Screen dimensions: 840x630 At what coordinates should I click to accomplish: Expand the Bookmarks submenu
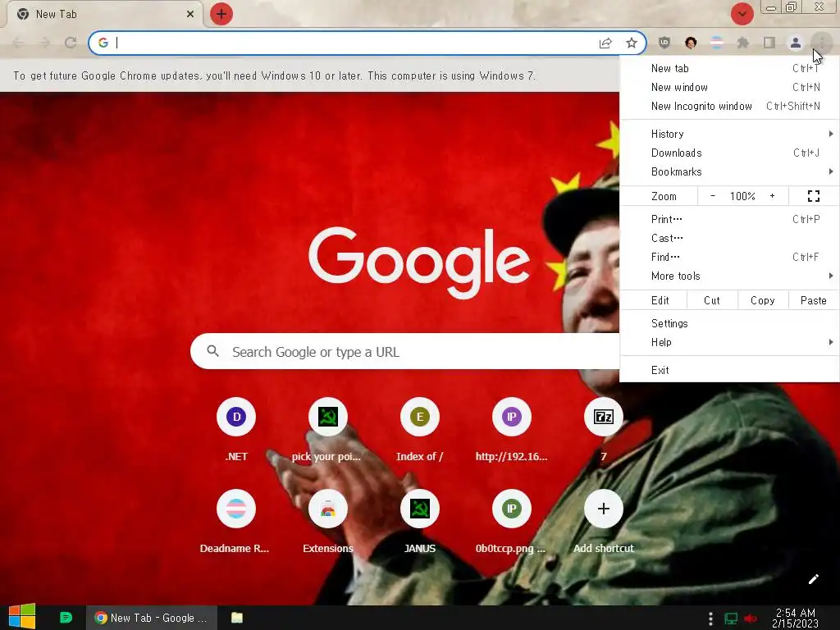tap(729, 171)
